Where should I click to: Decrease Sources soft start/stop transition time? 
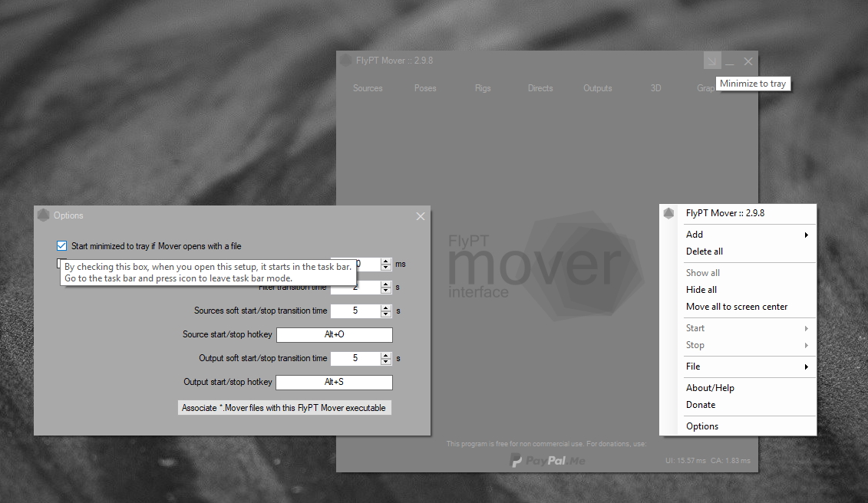pos(386,314)
